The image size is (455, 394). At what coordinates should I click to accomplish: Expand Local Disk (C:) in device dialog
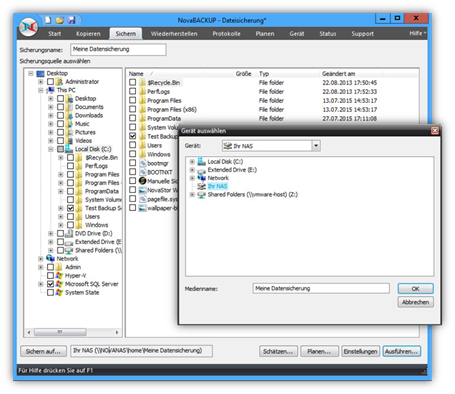click(192, 162)
